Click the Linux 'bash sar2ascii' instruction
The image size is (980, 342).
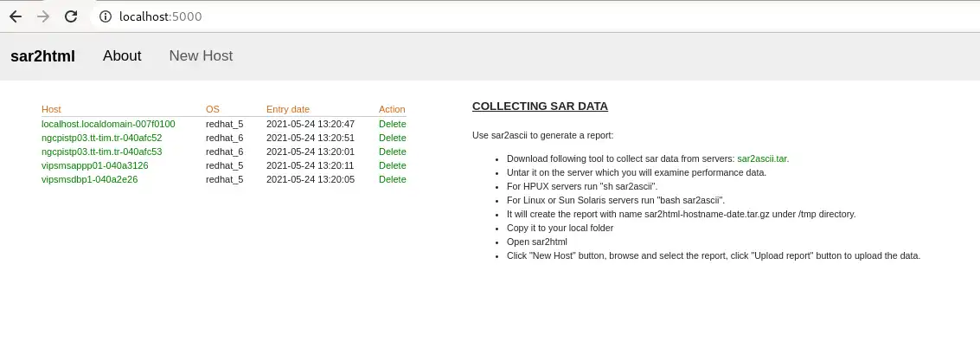[616, 200]
